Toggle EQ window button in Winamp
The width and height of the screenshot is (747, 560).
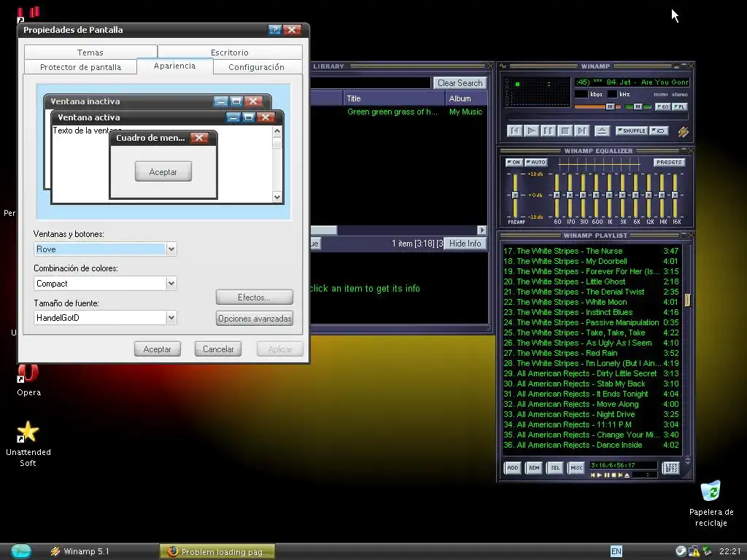662,106
